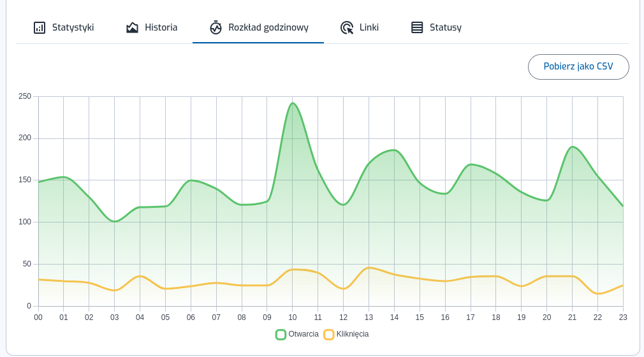Click the bar chart icon beside Statystyki

40,27
